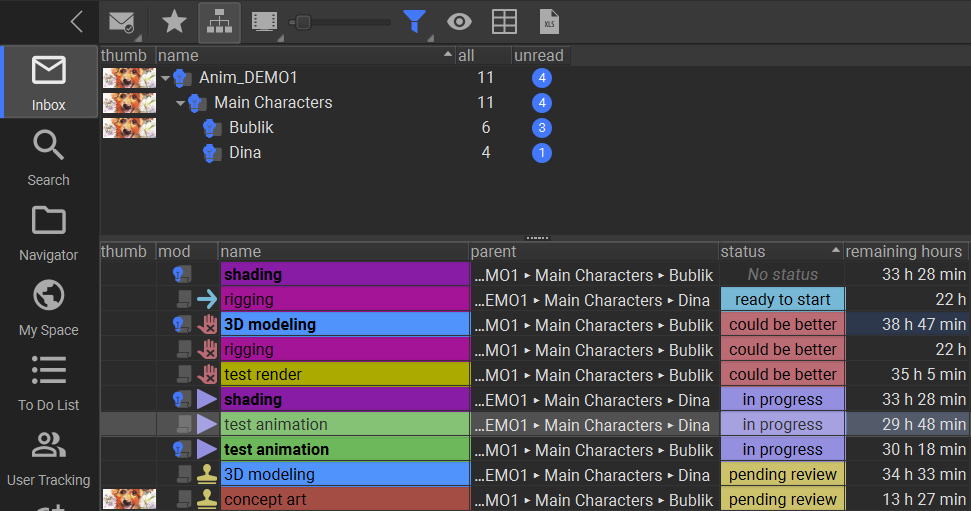Click the message icon on concept art row
Screen dimensions: 971x511
tap(184, 499)
